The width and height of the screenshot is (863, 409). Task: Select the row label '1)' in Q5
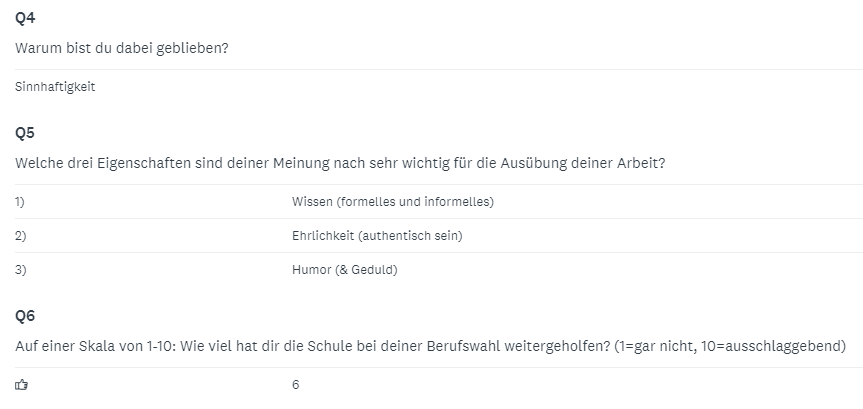point(20,202)
